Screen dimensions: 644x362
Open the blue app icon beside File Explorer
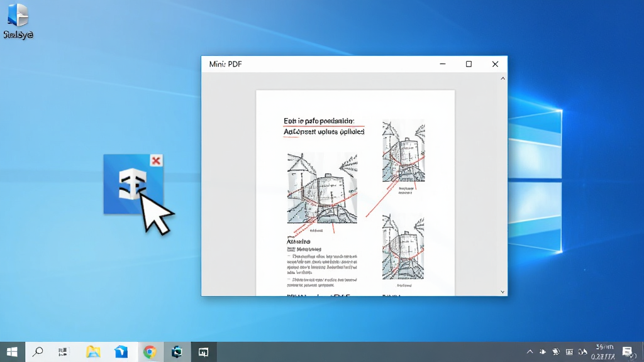pos(121,352)
